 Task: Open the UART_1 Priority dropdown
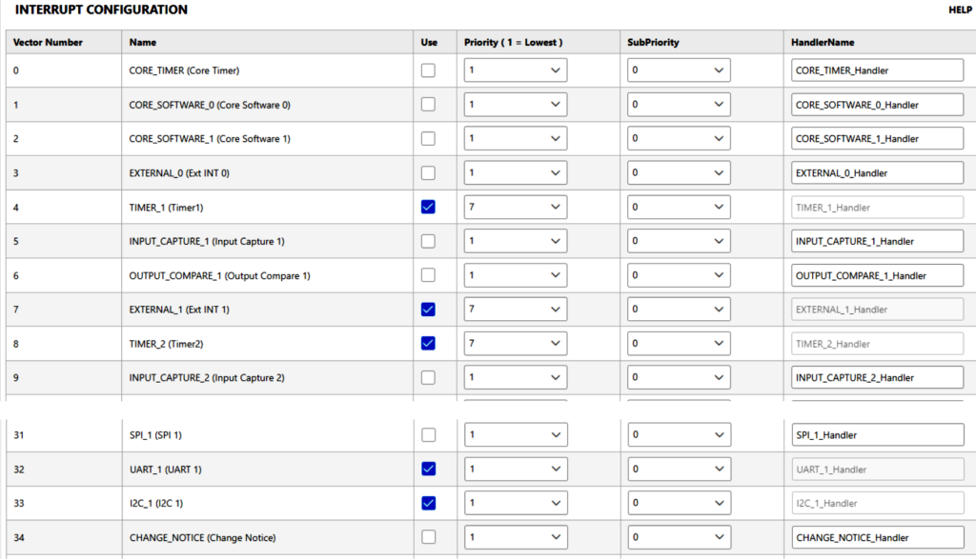click(515, 469)
